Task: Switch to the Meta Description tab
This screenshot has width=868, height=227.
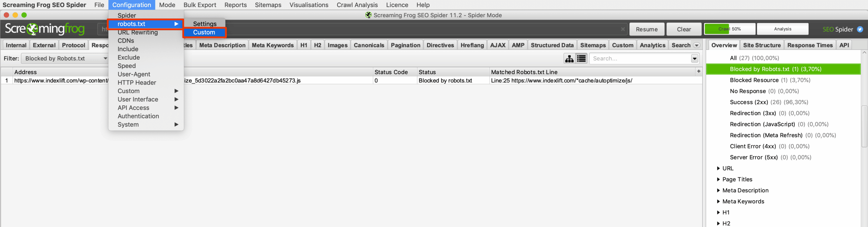Action: pyautogui.click(x=222, y=45)
